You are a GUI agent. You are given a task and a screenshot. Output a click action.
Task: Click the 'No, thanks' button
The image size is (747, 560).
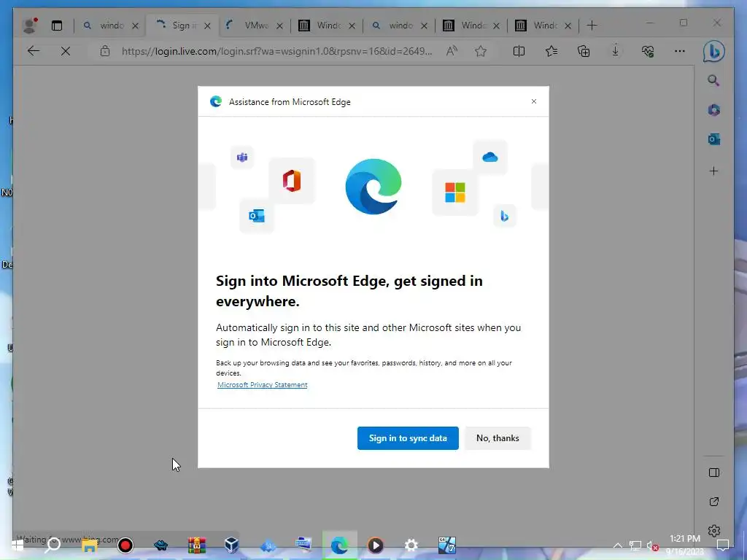[x=498, y=438]
